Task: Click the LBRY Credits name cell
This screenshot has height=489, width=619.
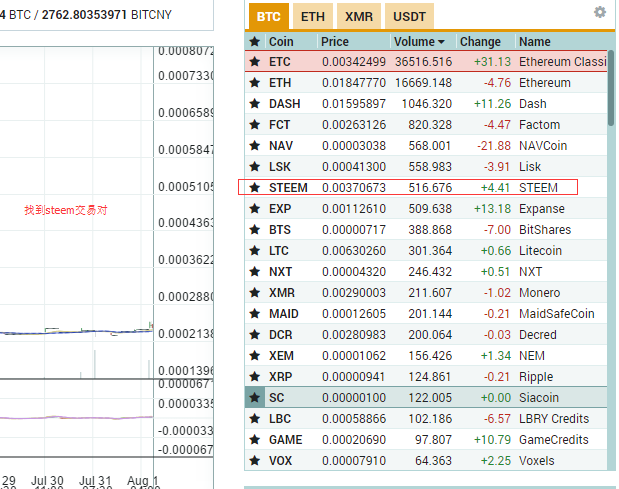Action: pyautogui.click(x=554, y=418)
